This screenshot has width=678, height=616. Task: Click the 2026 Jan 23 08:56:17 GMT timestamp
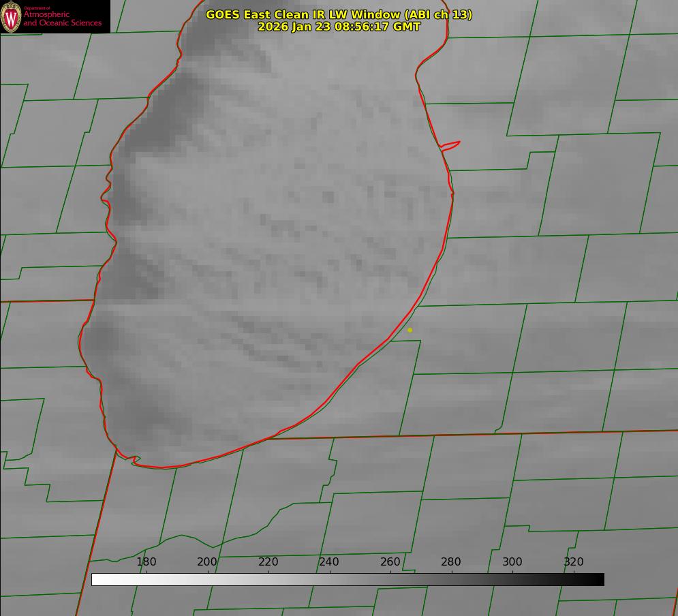339,27
